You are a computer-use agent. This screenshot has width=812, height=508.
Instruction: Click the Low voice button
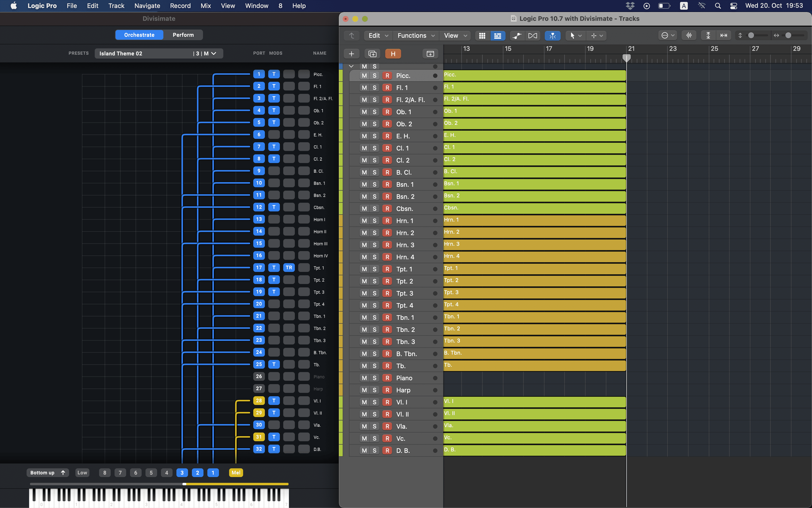click(82, 473)
